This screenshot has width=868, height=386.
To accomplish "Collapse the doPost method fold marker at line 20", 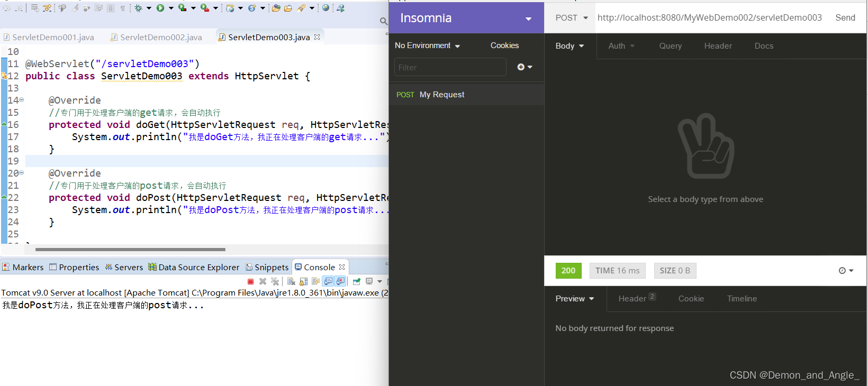I will click(21, 172).
